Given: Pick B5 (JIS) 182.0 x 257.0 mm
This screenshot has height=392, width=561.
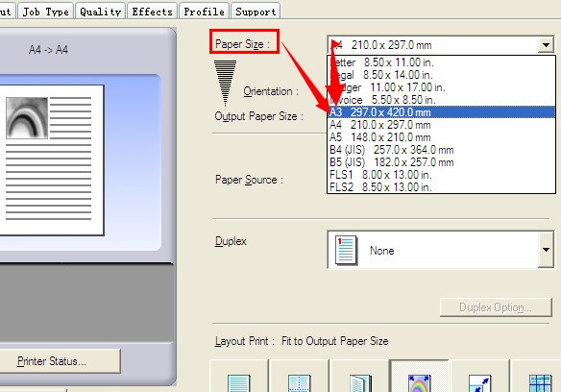Looking at the screenshot, I should [x=442, y=162].
